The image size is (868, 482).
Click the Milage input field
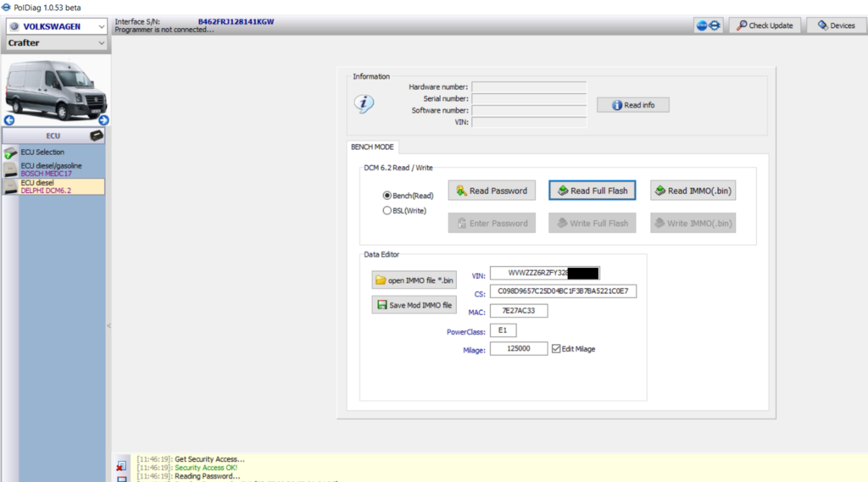click(519, 349)
